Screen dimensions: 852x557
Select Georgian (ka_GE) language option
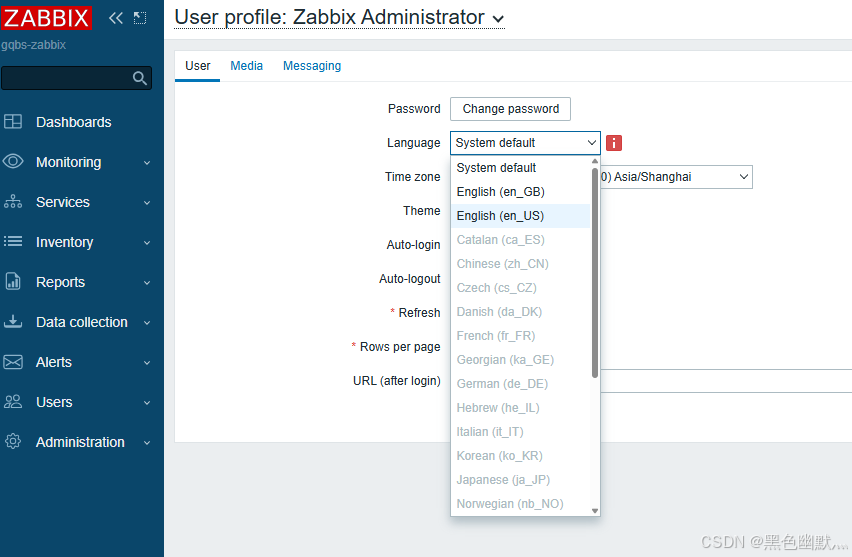click(x=521, y=360)
